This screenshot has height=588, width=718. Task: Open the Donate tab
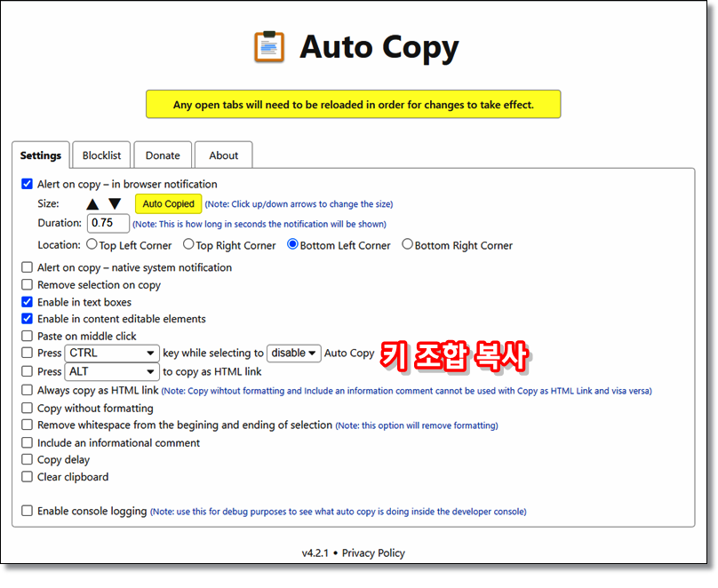coord(163,155)
